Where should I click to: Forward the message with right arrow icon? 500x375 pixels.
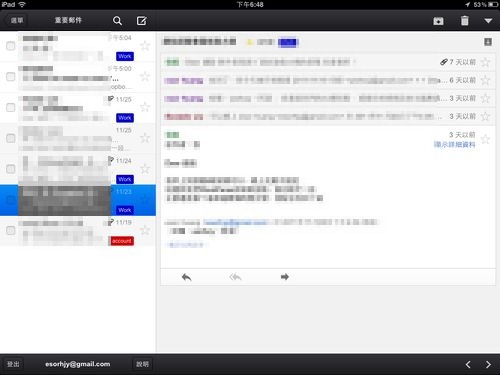click(285, 277)
